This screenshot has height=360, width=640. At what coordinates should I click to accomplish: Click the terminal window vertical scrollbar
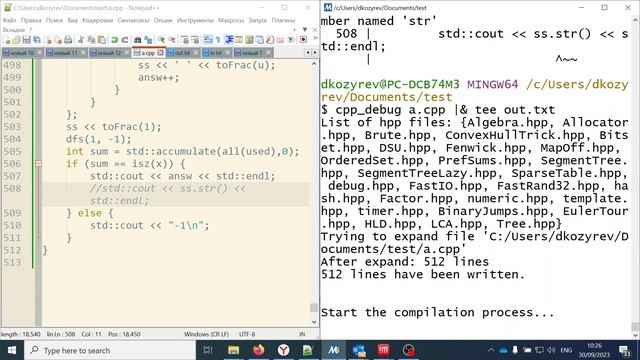(636, 327)
